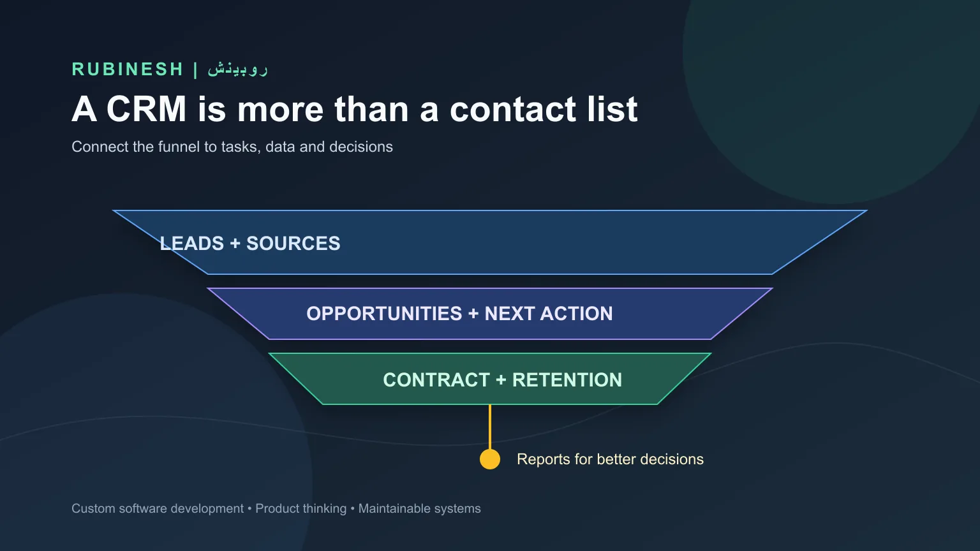Click the word 'more' in the title
The width and height of the screenshot is (980, 551).
coord(281,109)
